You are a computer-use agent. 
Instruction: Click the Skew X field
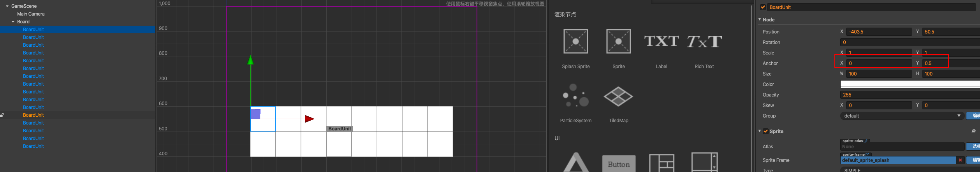(879, 105)
